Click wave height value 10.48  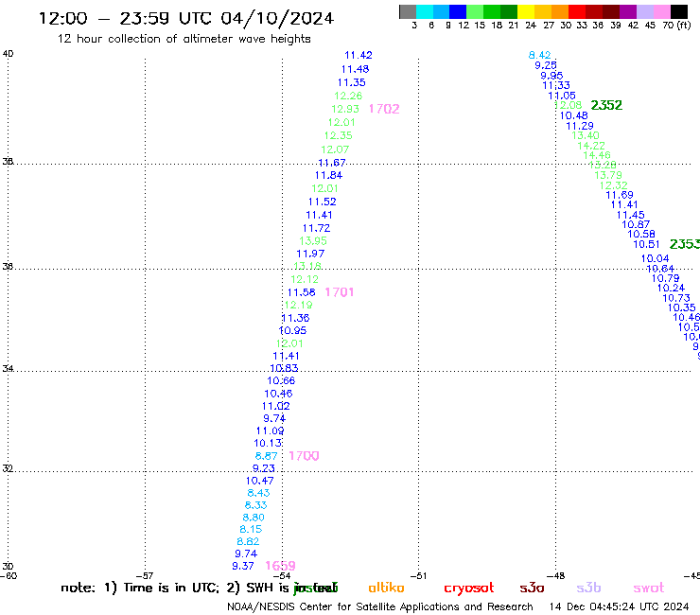coord(573,115)
